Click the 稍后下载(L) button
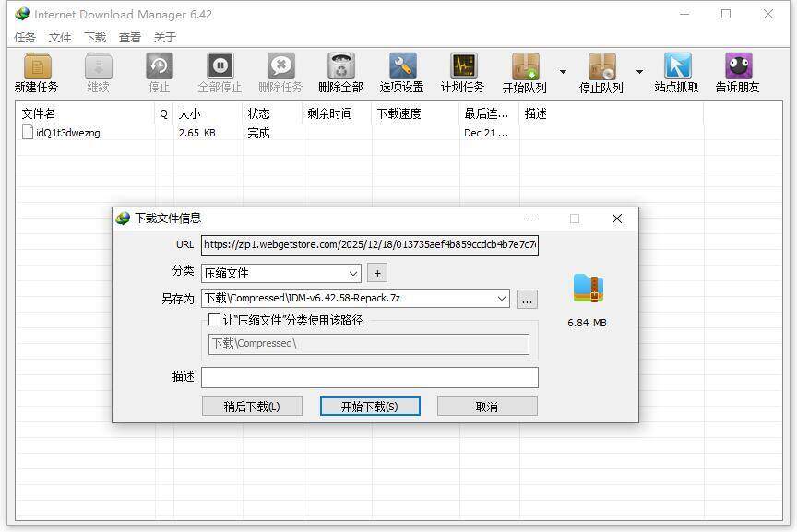The width and height of the screenshot is (797, 532). pyautogui.click(x=252, y=407)
